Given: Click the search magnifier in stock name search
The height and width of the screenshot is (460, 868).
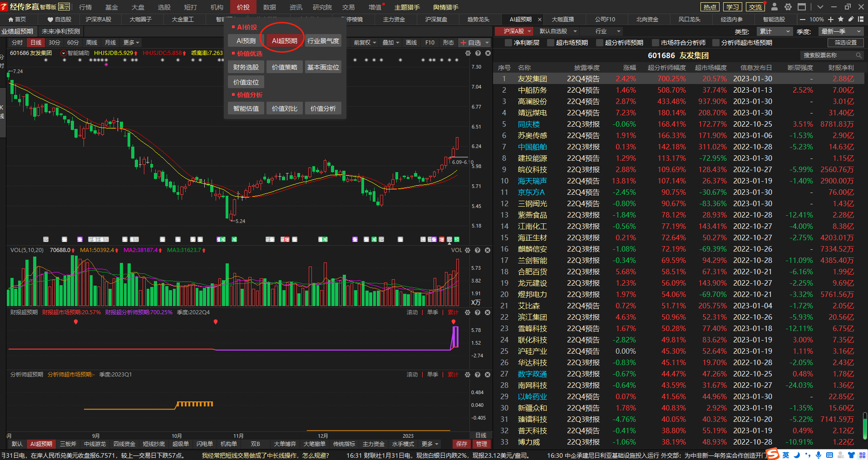Looking at the screenshot, I should click(858, 55).
